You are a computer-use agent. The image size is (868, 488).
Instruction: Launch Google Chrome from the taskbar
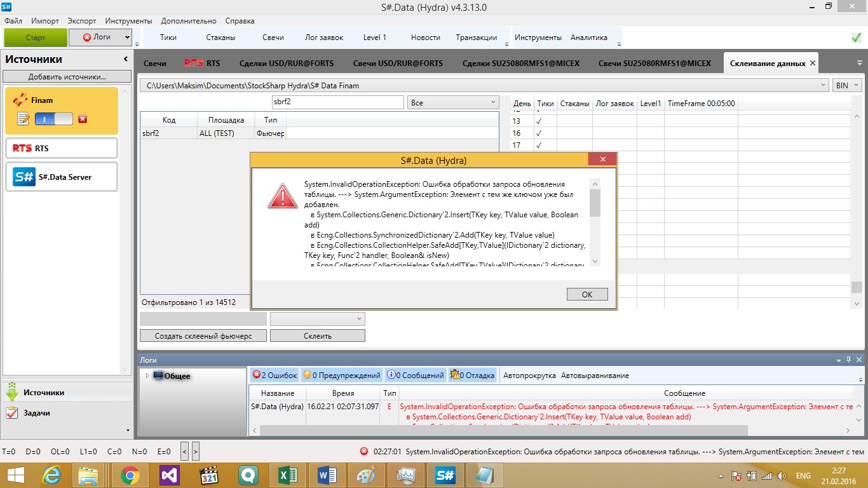[x=130, y=475]
